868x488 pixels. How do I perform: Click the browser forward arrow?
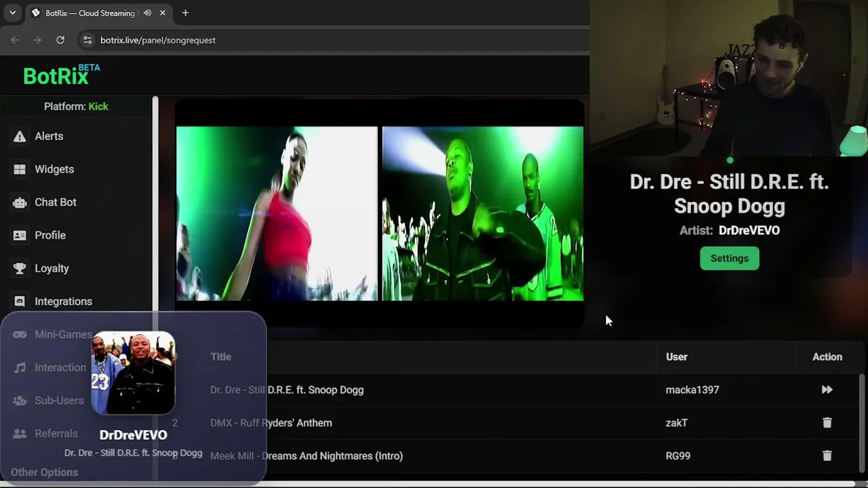coord(37,40)
